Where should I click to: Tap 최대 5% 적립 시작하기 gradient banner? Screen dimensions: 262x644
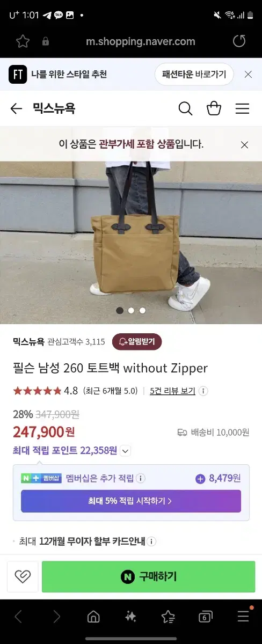pos(131,501)
